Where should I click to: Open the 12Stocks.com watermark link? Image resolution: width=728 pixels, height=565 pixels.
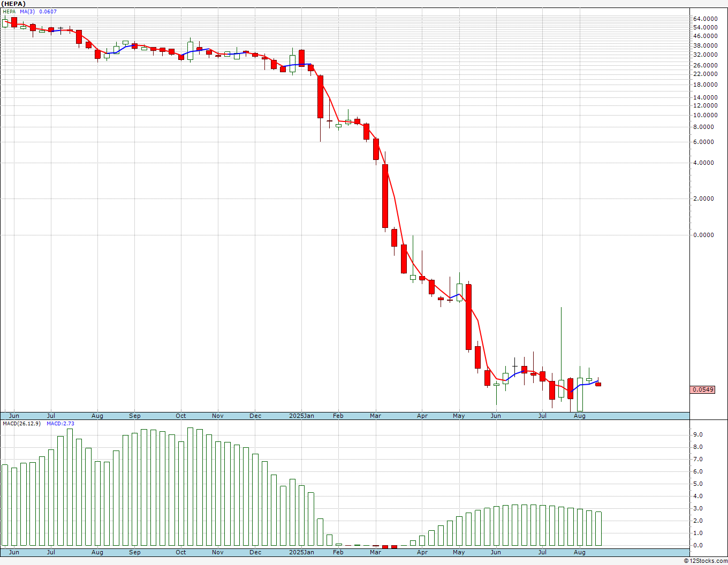pos(706,561)
